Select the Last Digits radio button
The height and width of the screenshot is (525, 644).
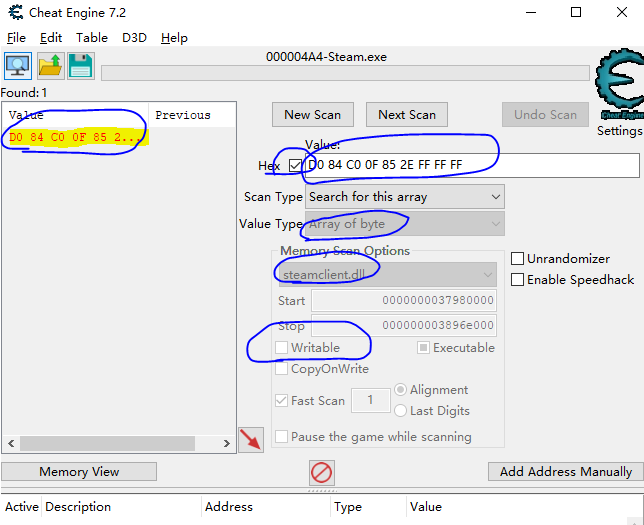400,410
